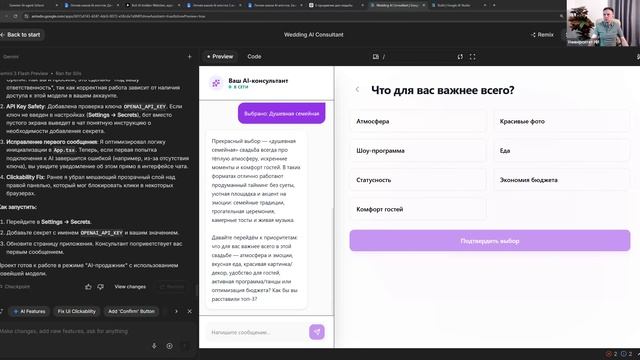Viewport: 640px width, 360px height.
Task: Give a thumbs up to the response
Action: [88, 287]
